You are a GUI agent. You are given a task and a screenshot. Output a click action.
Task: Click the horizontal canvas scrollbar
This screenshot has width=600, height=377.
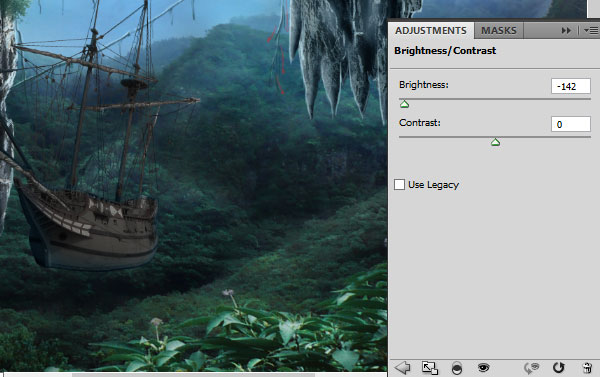193,375
